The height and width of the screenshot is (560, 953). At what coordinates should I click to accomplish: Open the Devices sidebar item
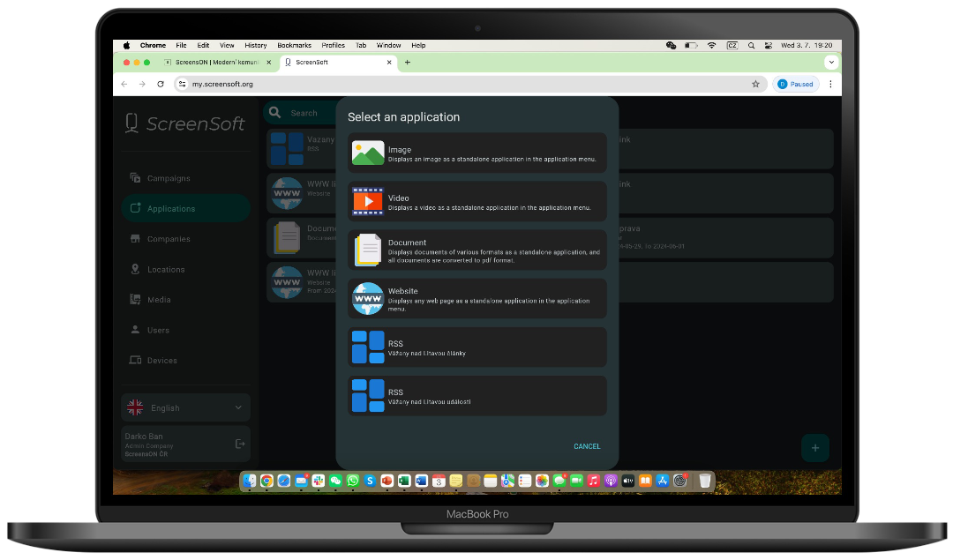click(x=161, y=361)
